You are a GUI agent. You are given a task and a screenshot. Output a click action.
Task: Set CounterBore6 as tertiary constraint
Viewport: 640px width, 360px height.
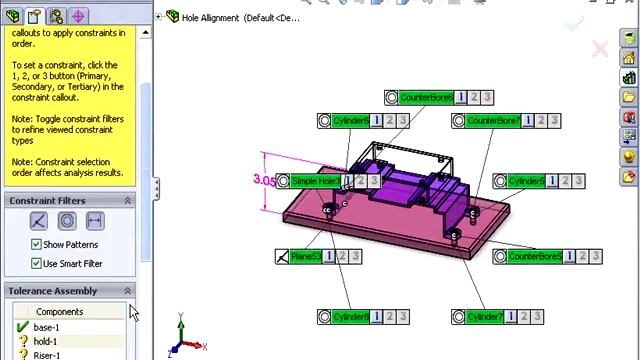point(487,98)
